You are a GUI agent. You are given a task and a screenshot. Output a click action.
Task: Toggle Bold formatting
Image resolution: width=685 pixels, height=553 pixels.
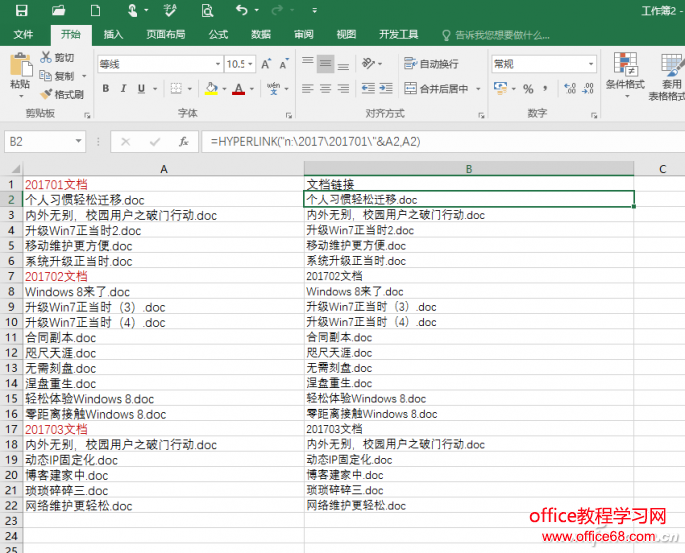[x=106, y=88]
